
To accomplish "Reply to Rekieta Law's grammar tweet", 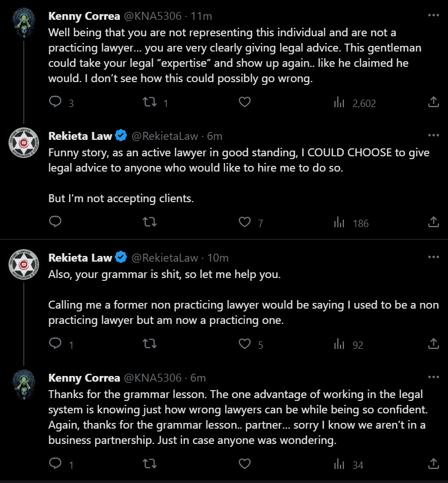I will [x=55, y=344].
